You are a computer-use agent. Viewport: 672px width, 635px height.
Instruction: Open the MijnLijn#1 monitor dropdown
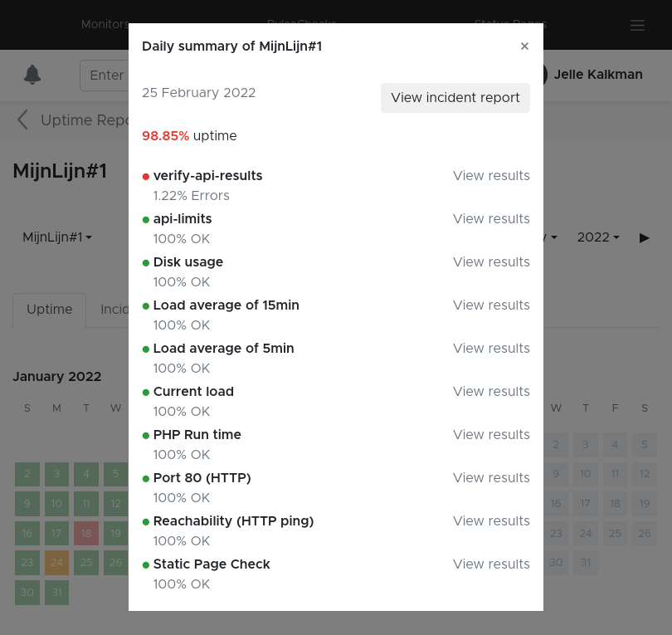click(x=56, y=237)
